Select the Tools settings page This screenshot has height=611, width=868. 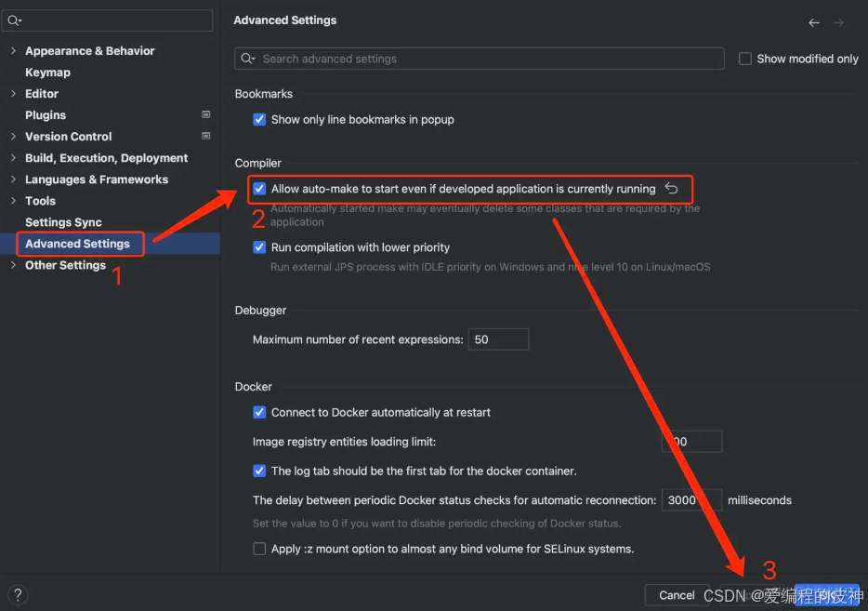pos(39,201)
